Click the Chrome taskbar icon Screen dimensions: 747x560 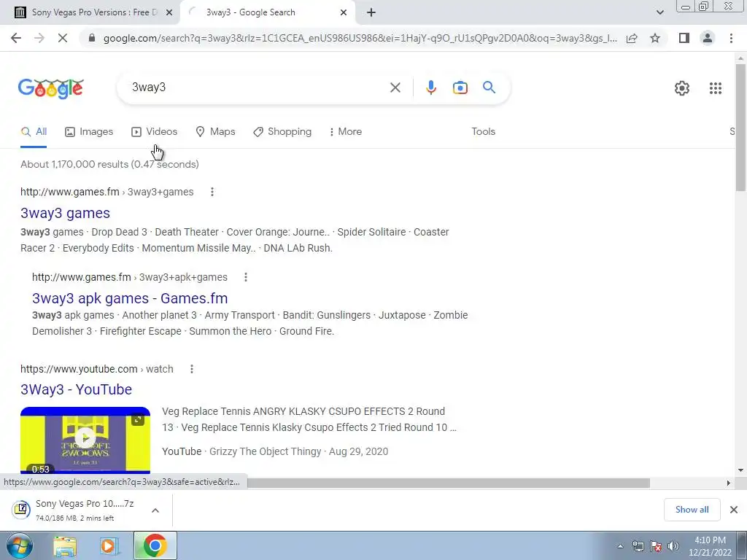[x=155, y=546]
